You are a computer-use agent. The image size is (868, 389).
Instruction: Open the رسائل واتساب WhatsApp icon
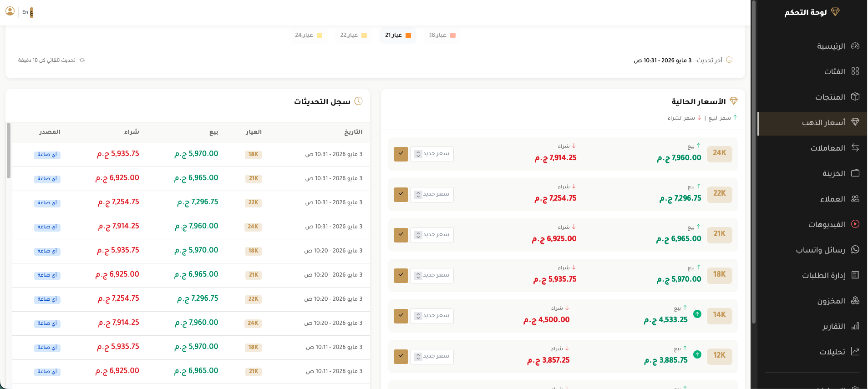tap(855, 249)
